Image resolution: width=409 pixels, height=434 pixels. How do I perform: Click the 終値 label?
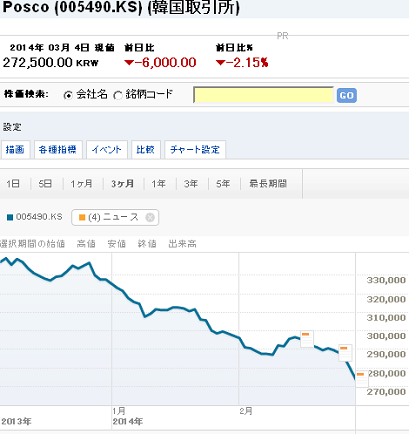click(x=147, y=244)
